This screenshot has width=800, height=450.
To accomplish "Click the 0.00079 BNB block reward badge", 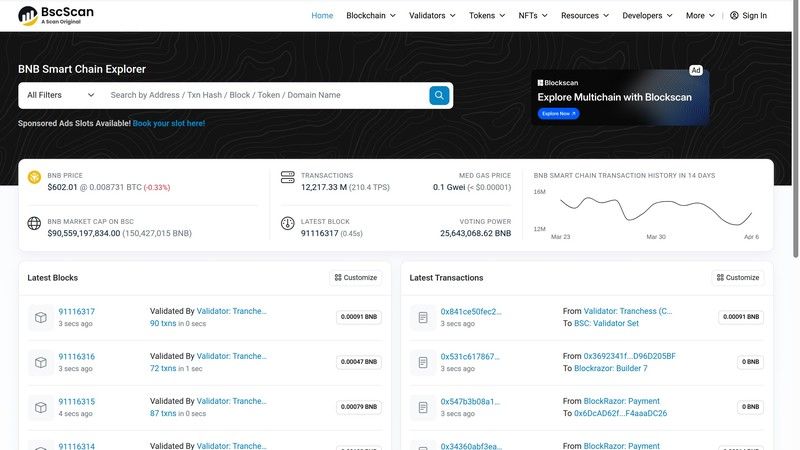I will [359, 407].
